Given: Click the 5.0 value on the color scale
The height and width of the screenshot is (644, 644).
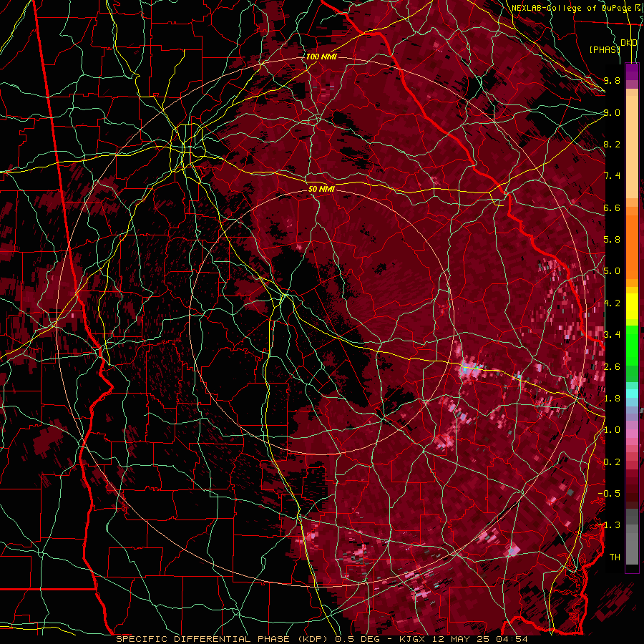Looking at the screenshot, I should [x=612, y=271].
